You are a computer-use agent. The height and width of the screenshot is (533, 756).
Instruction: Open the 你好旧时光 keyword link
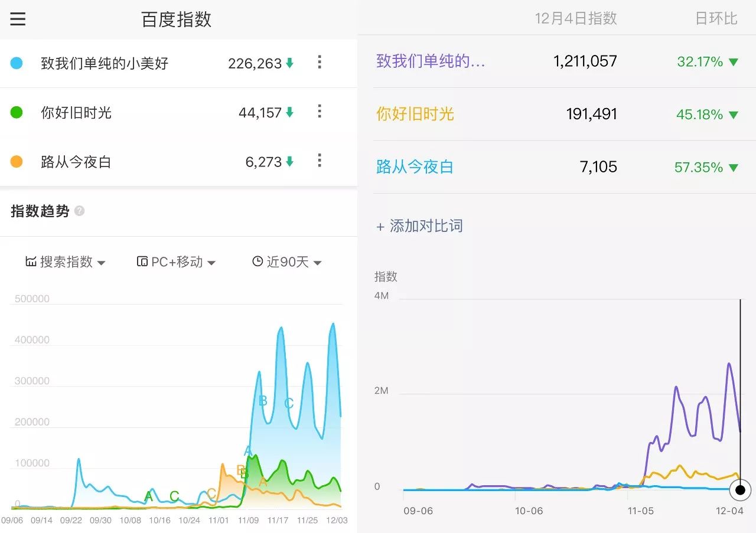click(415, 115)
